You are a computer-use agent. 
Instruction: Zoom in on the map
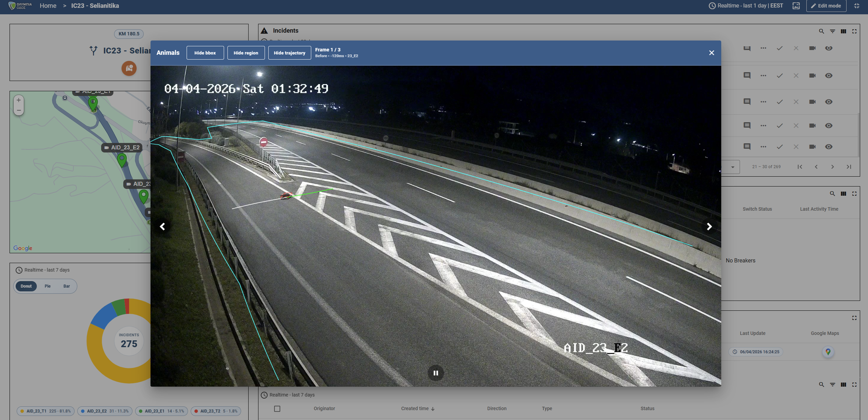19,100
